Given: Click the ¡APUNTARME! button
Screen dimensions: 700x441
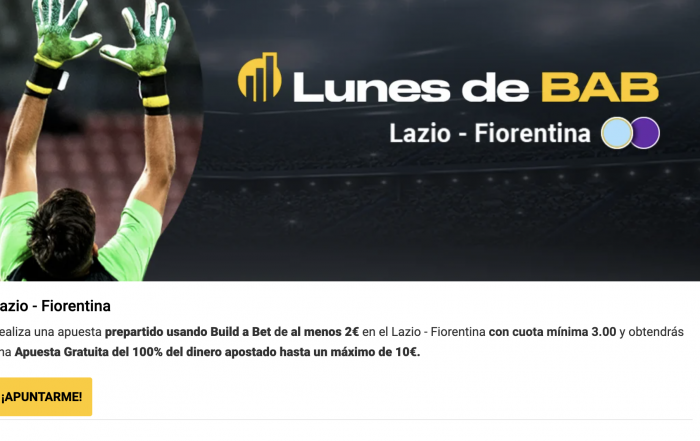Looking at the screenshot, I should (x=45, y=397).
